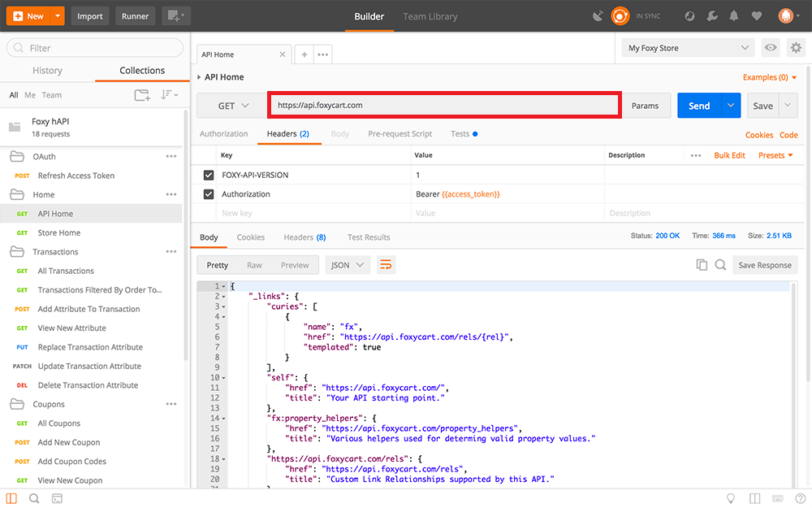Open the response Headers (8) tab
The image size is (812, 508).
[304, 237]
